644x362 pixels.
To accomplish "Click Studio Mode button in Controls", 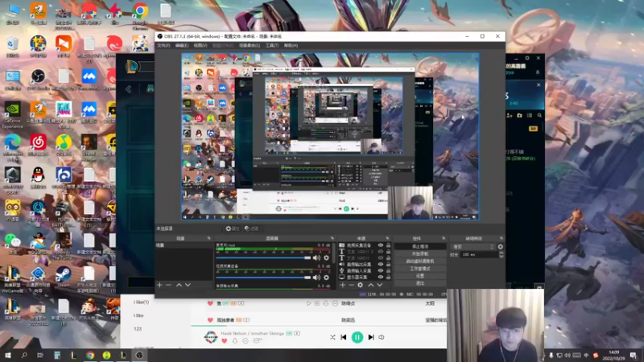I will click(419, 269).
